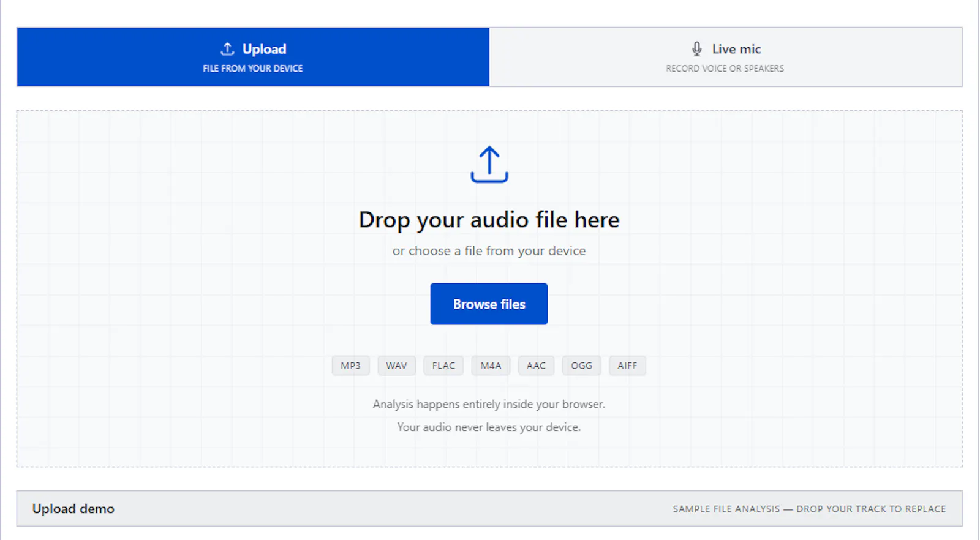Switch to the Live mic tab

click(726, 57)
